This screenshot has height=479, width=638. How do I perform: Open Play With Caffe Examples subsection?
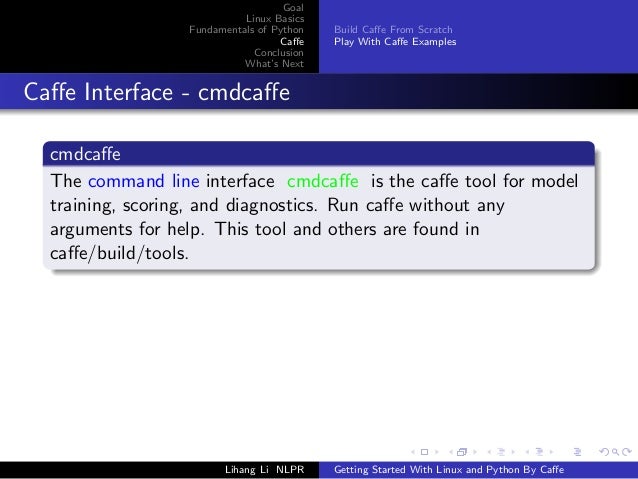pyautogui.click(x=395, y=42)
